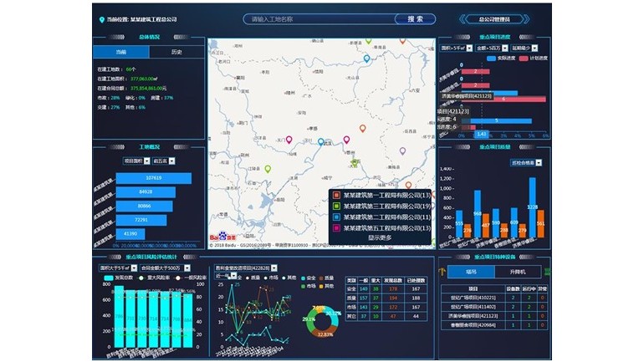Click the green marker south of 鄂州

[355, 163]
